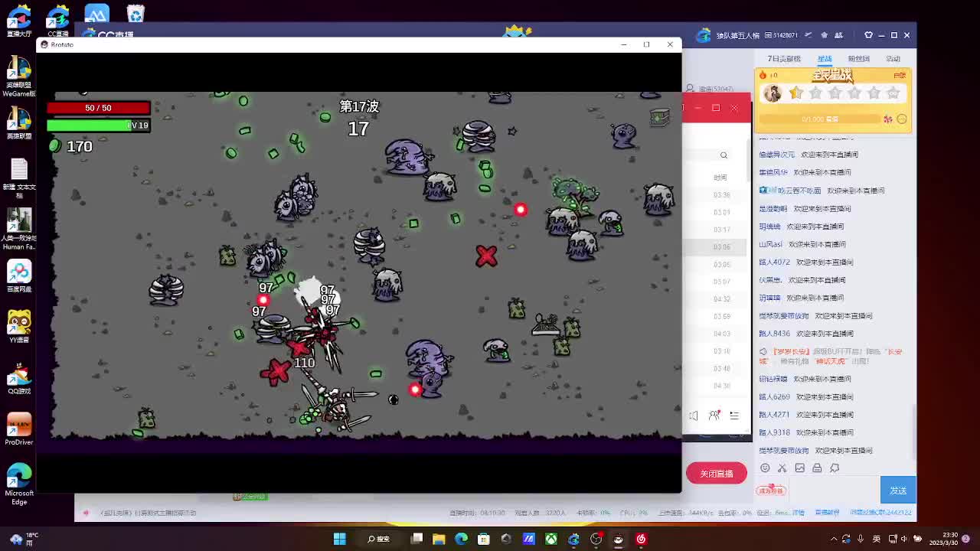The width and height of the screenshot is (980, 551).
Task: Click the members icon in CC title bar
Action: click(838, 35)
